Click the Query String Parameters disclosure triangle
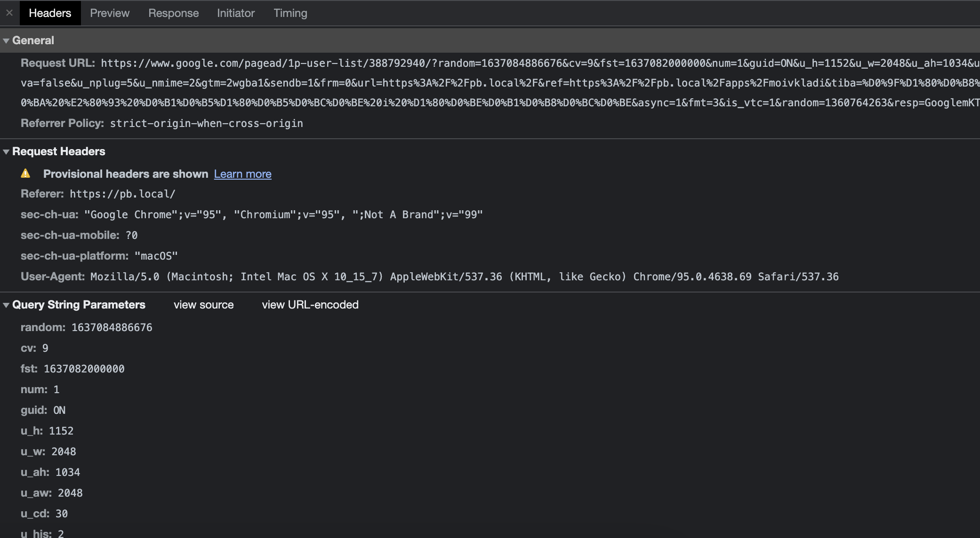 (x=5, y=305)
